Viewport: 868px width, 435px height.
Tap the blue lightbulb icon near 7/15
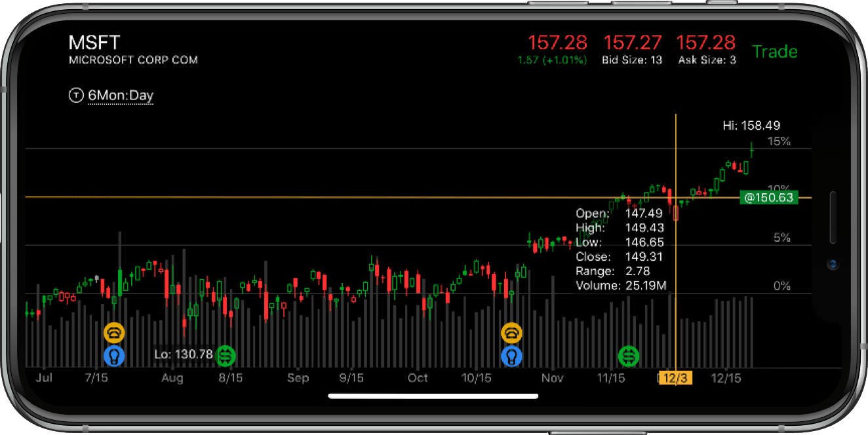pos(114,356)
